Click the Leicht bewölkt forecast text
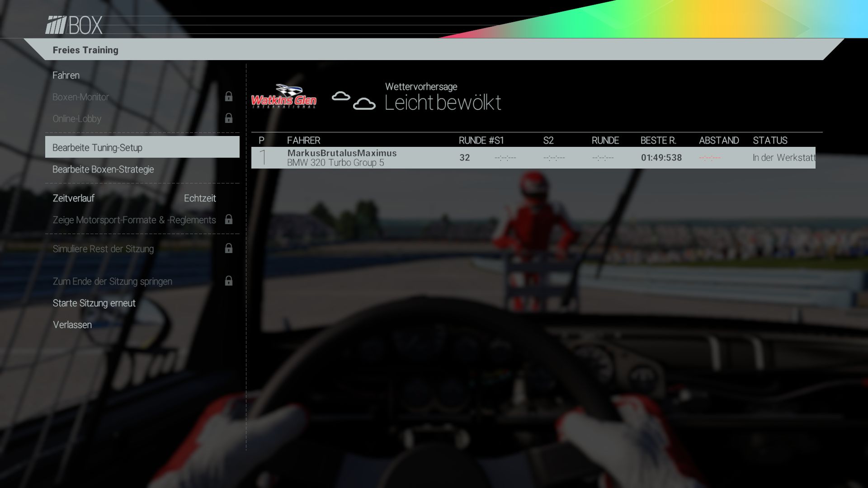 443,103
